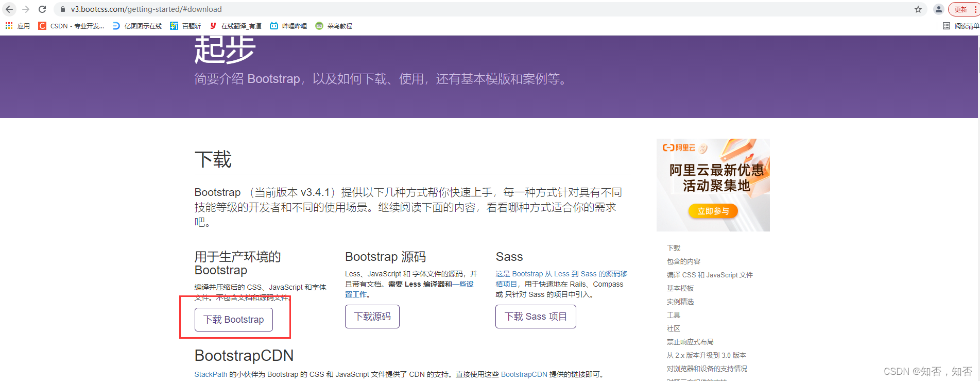Open the CSDN bookmark
980x381 pixels.
click(72, 26)
